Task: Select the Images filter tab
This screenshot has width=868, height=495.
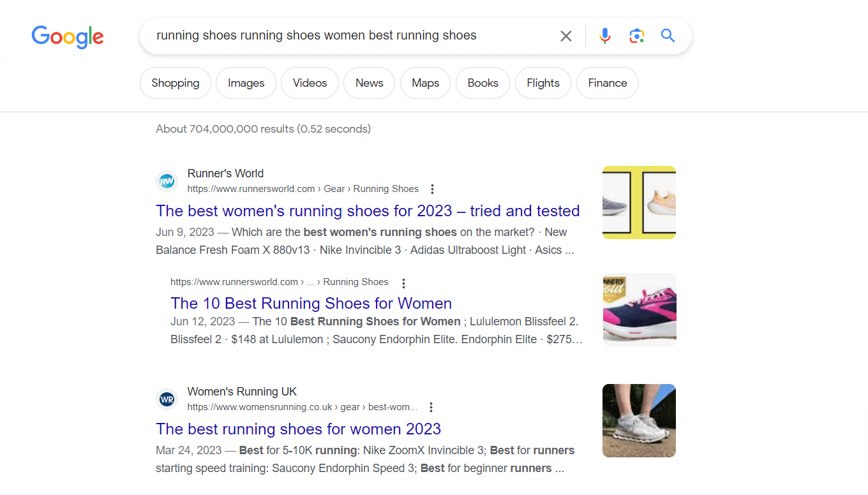Action: click(x=246, y=83)
